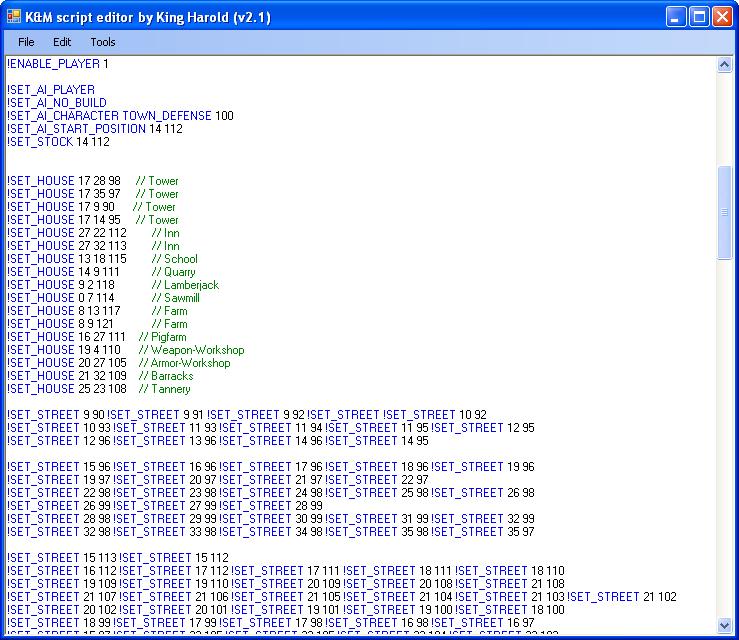Open the File menu

tap(26, 42)
